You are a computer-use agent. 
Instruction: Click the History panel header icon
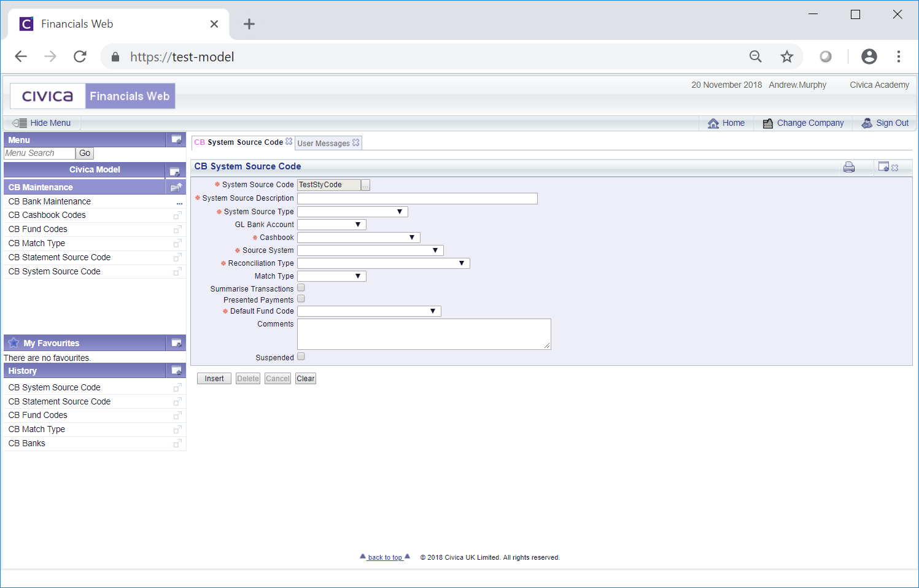(176, 371)
